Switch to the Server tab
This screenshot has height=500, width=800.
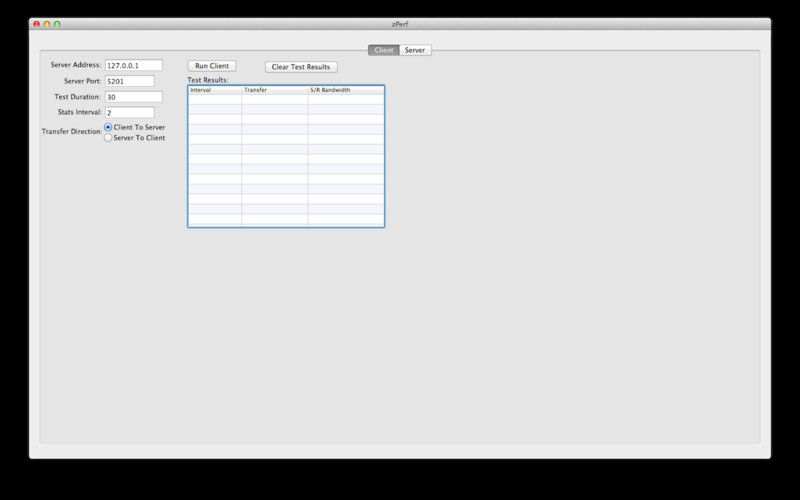pyautogui.click(x=415, y=50)
